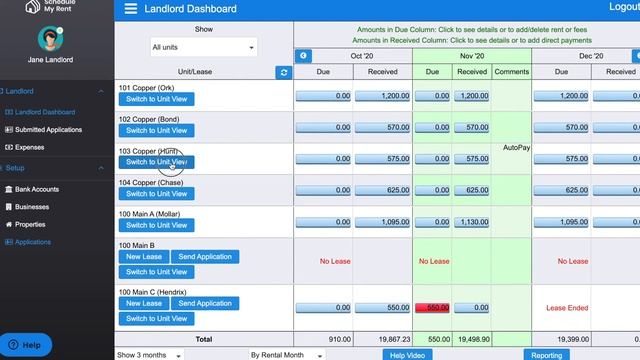Open Applications setup

pos(33,242)
